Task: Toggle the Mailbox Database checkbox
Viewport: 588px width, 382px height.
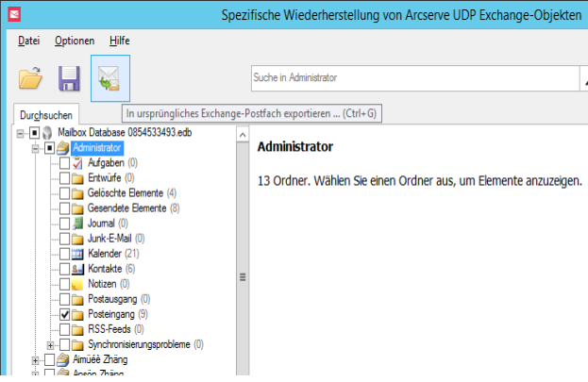Action: [x=35, y=133]
